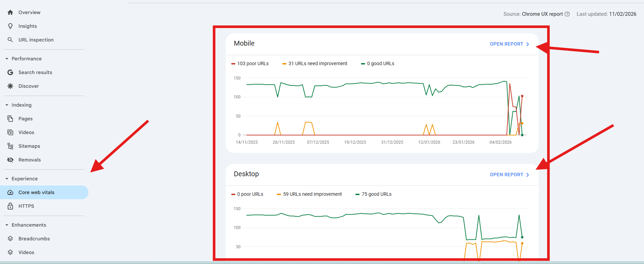Open the Mobile report link
Viewport: 644px width, 264px height.
tap(510, 44)
